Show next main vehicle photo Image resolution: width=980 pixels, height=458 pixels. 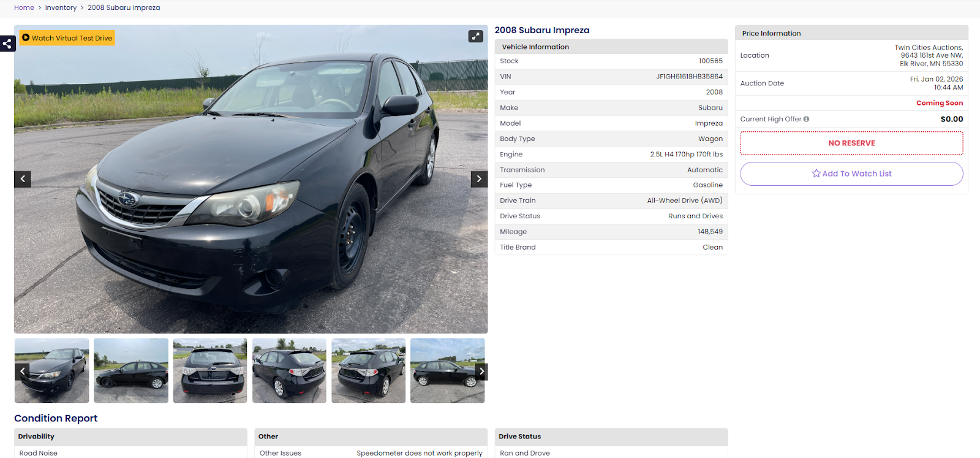pyautogui.click(x=479, y=179)
